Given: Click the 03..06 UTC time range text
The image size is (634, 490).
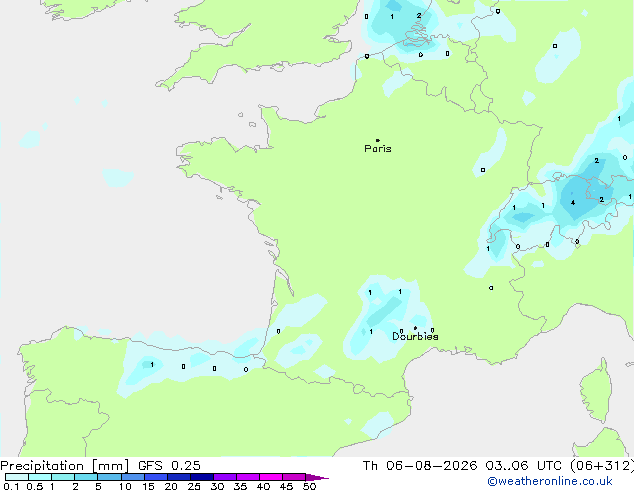Looking at the screenshot, I should click(x=523, y=466).
